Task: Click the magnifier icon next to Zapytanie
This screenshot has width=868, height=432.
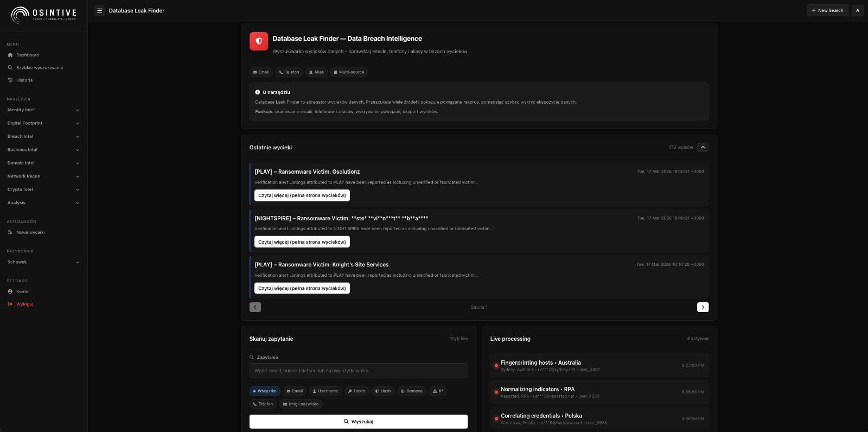Action: point(252,357)
